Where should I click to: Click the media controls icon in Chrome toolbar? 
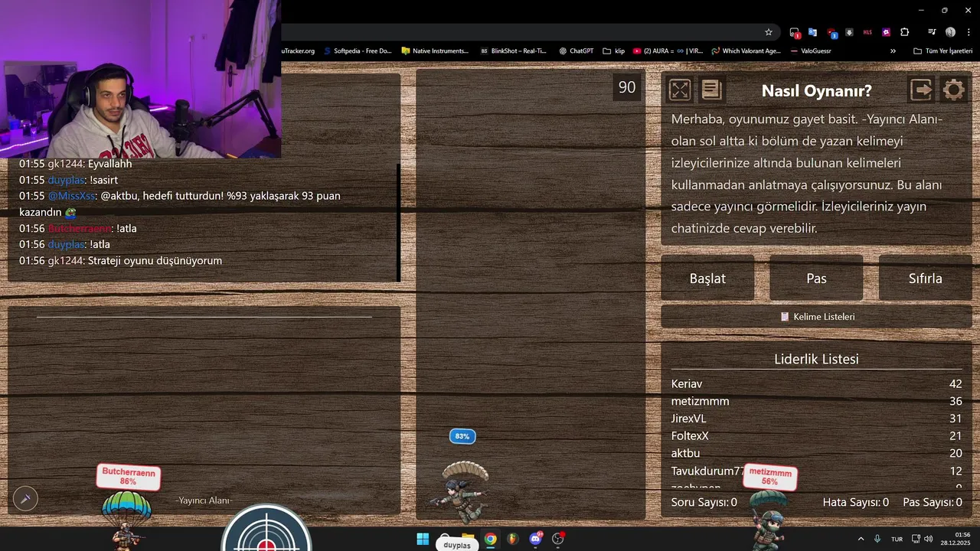[x=932, y=32]
